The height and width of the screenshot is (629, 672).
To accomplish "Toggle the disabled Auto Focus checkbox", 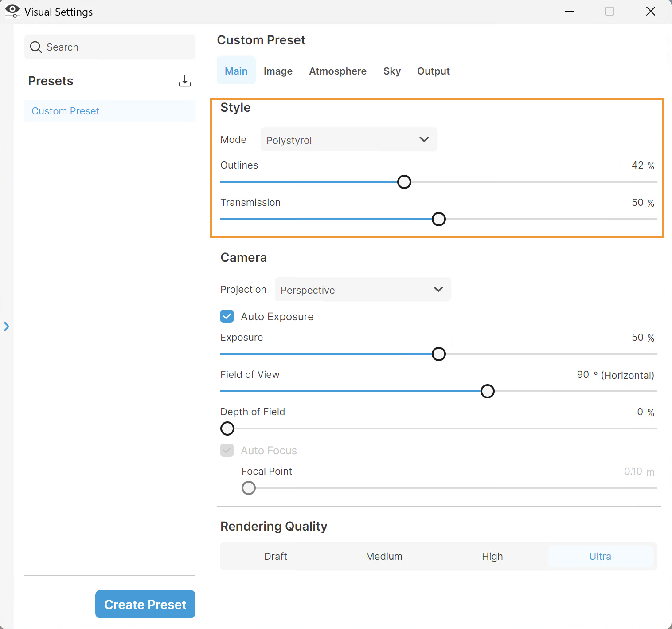I will 227,450.
